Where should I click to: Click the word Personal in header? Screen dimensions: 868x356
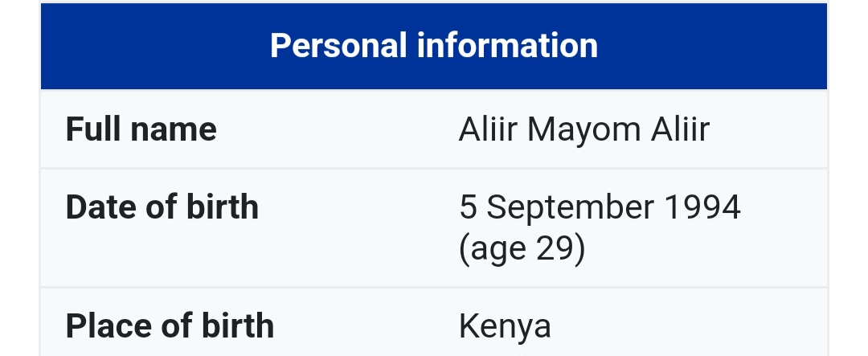click(x=338, y=46)
